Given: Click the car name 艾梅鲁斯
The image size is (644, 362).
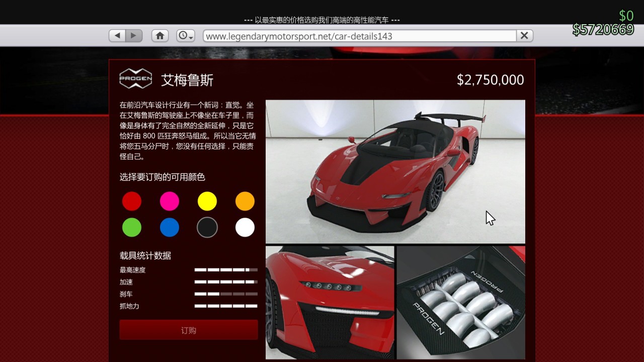Looking at the screenshot, I should click(187, 80).
